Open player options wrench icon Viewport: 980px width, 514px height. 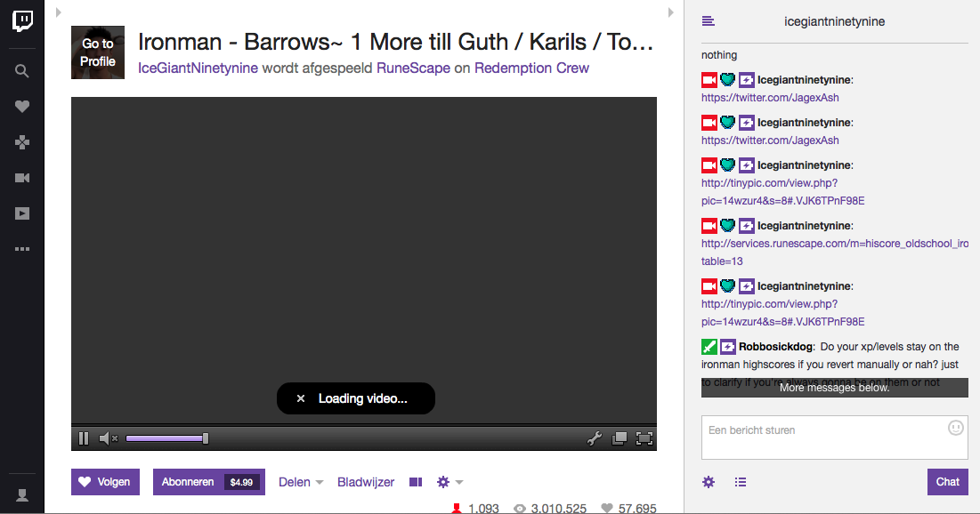pyautogui.click(x=595, y=438)
